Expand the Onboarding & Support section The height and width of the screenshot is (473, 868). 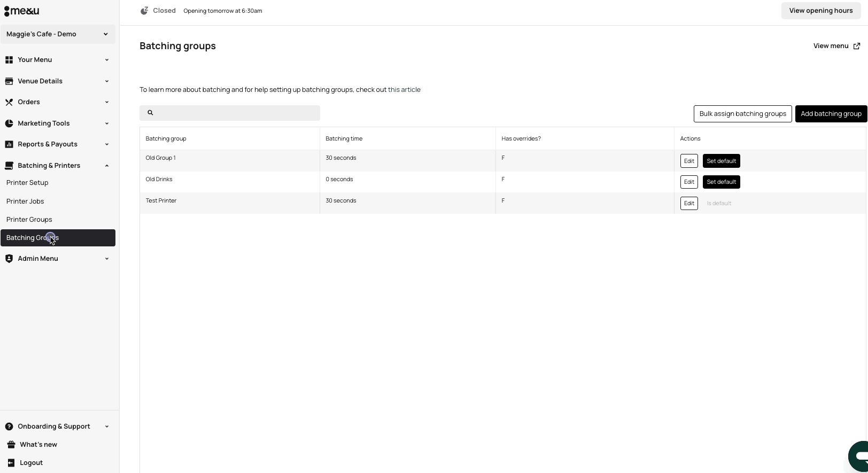pos(58,427)
